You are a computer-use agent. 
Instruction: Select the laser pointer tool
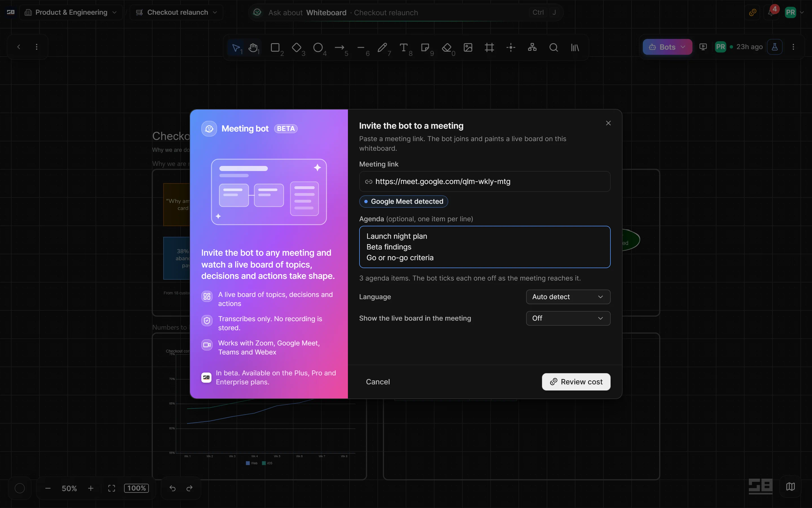pyautogui.click(x=511, y=48)
